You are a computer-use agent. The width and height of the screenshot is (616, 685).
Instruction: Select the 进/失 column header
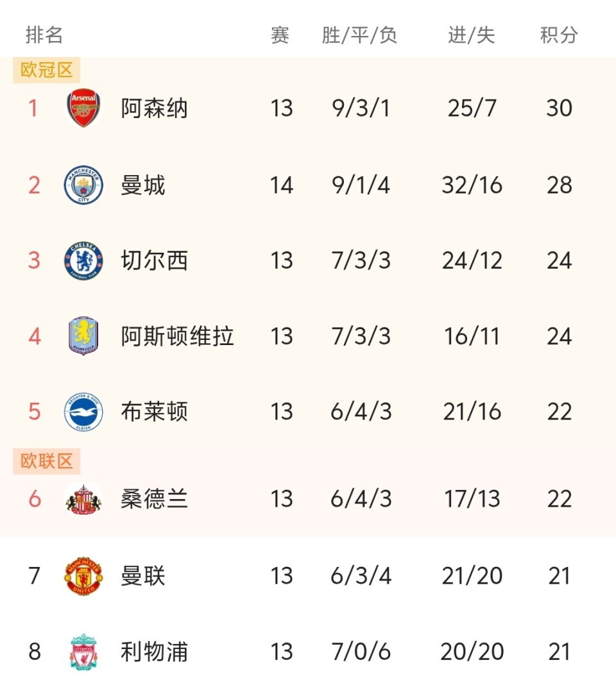[472, 35]
